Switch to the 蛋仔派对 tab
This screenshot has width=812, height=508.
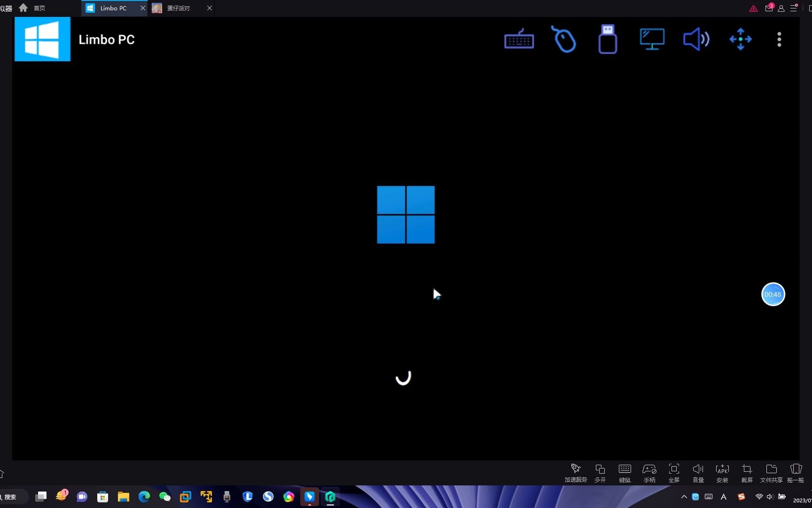coord(178,8)
